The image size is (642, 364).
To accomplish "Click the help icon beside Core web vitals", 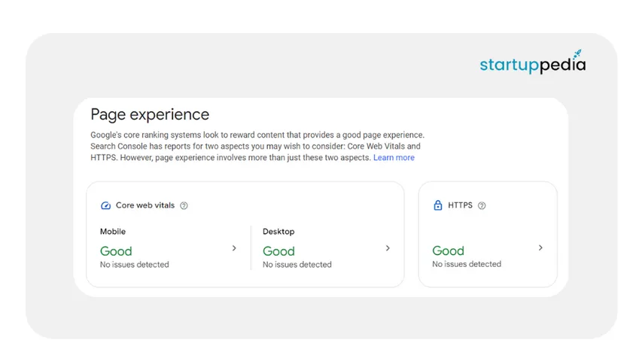I will pos(184,205).
